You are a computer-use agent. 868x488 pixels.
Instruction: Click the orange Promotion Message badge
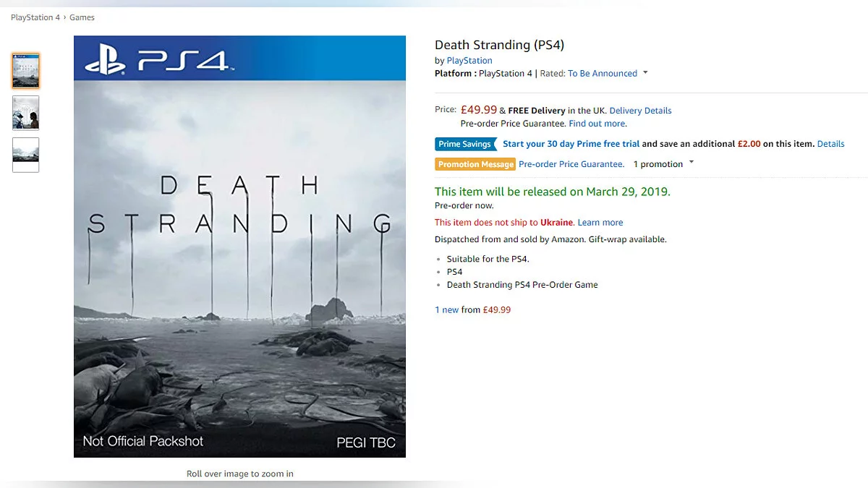tap(475, 164)
